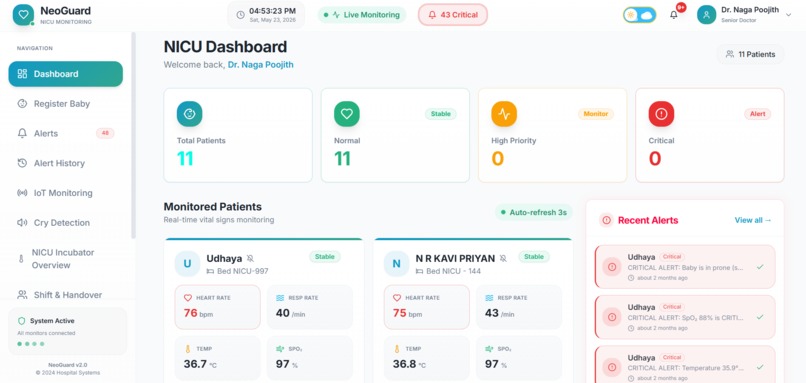Open IoT Monitoring in the sidebar
This screenshot has height=383, width=806.
(x=66, y=193)
